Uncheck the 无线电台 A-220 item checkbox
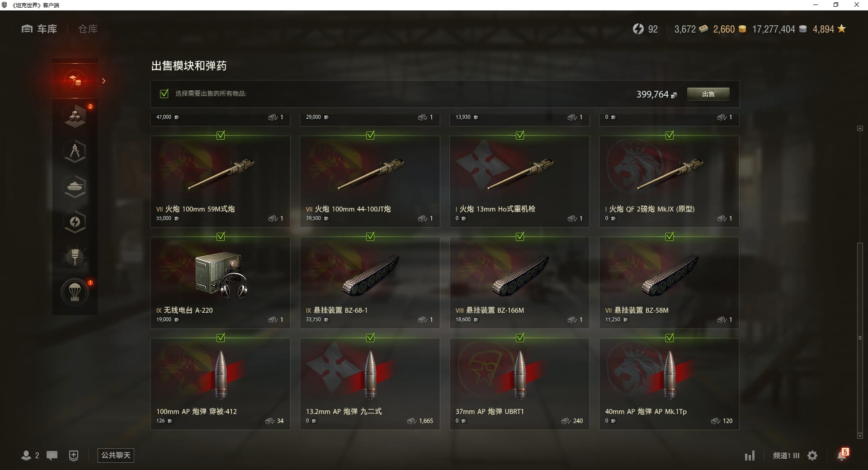The height and width of the screenshot is (470, 868). [221, 236]
